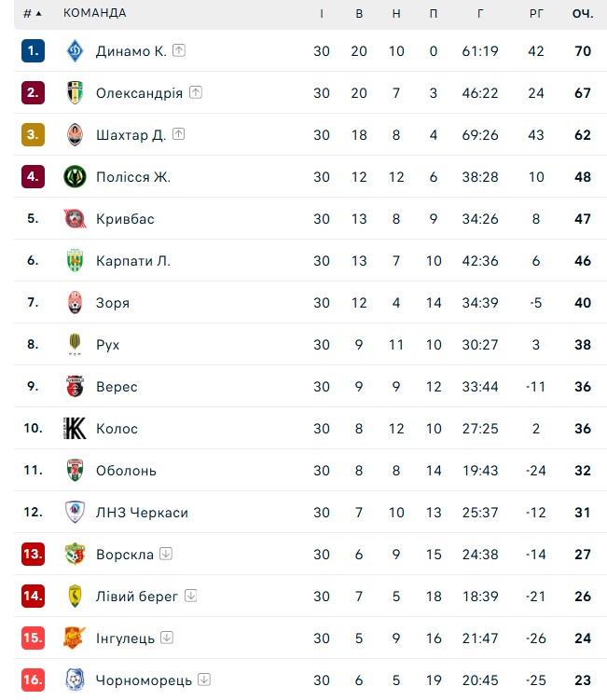This screenshot has width=607, height=700.
Task: Click the Dynamo Kyiv club logo
Action: [x=75, y=51]
